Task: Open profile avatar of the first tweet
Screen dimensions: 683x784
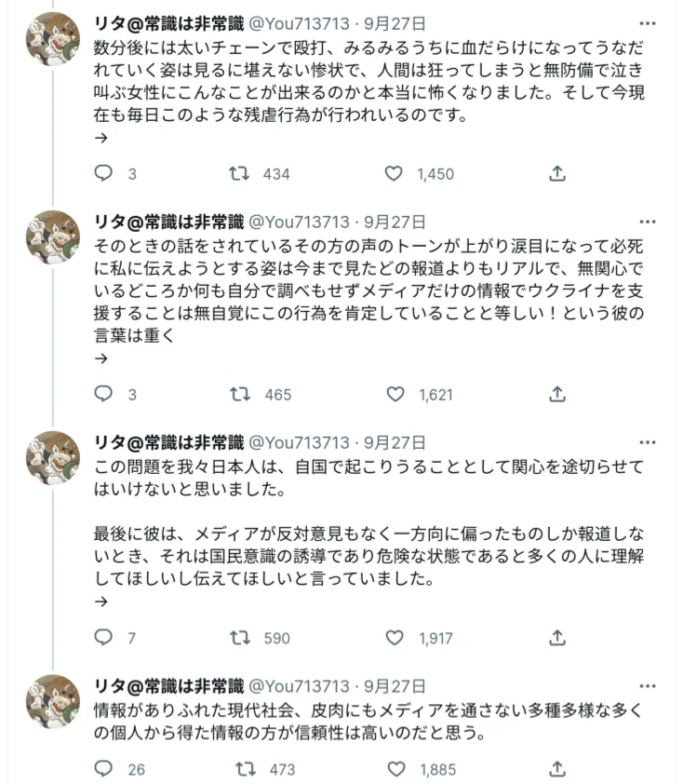Action: (x=53, y=39)
